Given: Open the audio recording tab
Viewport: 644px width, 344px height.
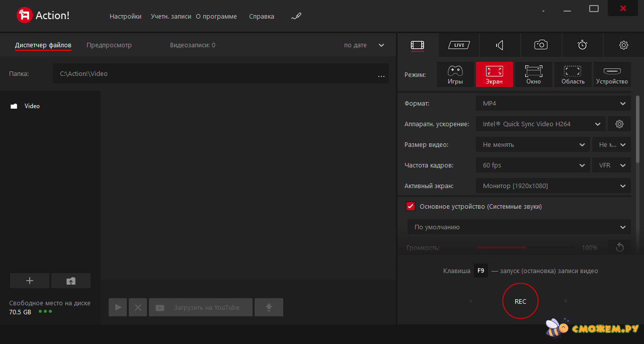Looking at the screenshot, I should (x=500, y=45).
